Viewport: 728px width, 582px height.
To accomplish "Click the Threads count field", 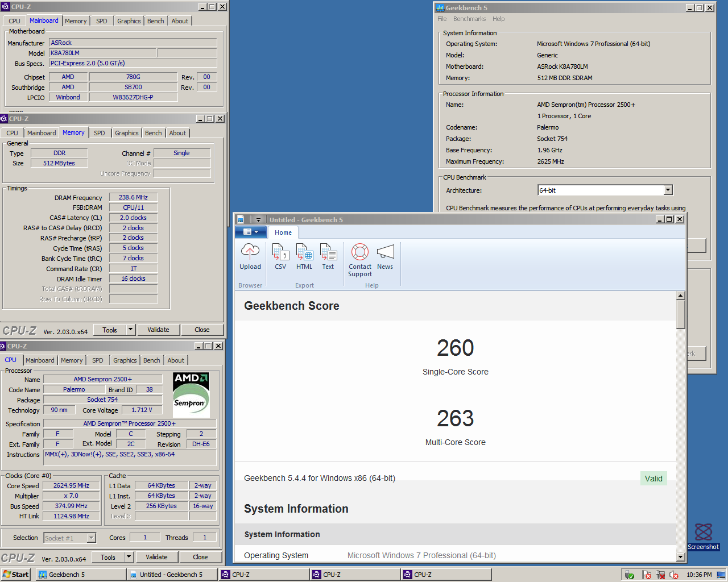I will coord(205,538).
